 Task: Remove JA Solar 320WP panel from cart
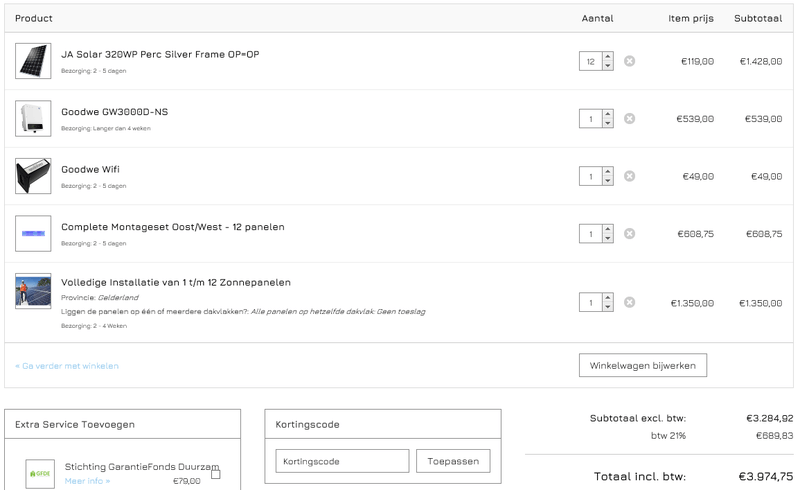(x=630, y=61)
